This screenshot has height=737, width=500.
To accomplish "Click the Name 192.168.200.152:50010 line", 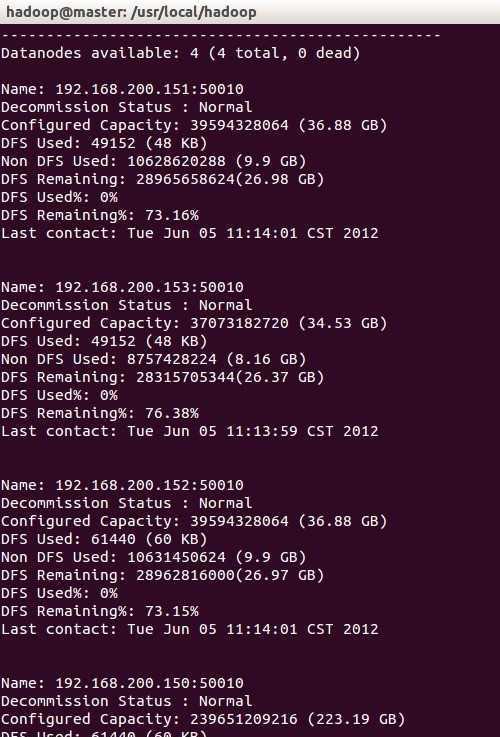I will click(122, 485).
